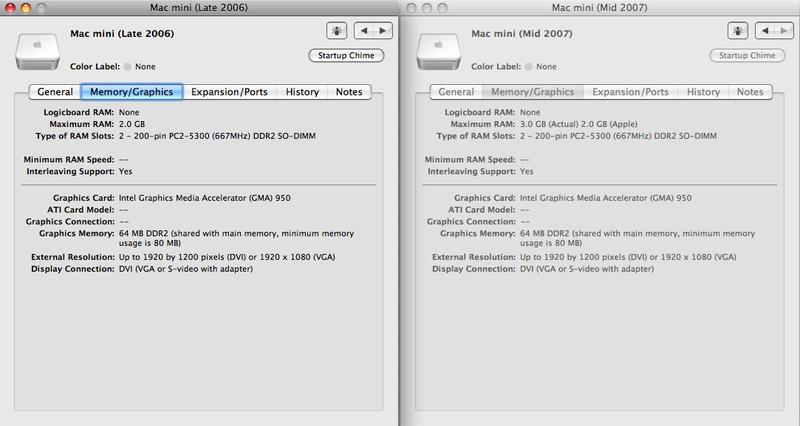Go to previous model in Late 2006 window

(364, 31)
